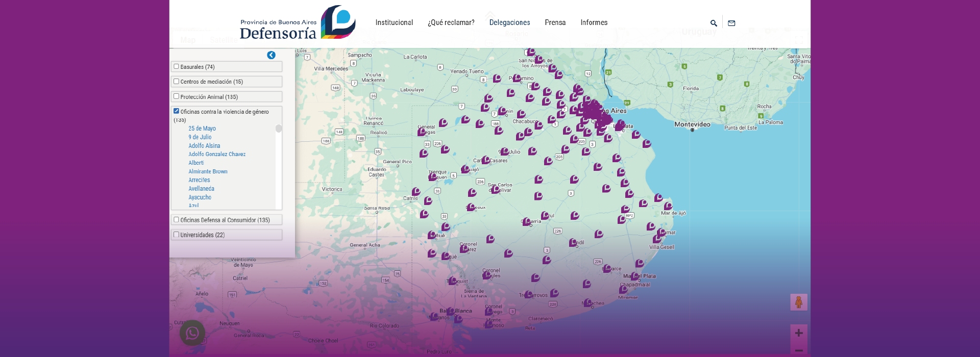Image resolution: width=980 pixels, height=357 pixels.
Task: Check the Centros de mediación layer
Action: point(176,81)
